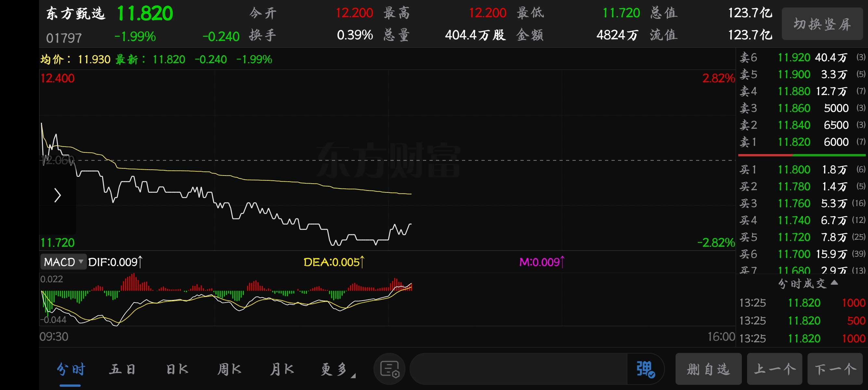
Task: Tap the DIF:0.009 indicator value
Action: coord(115,262)
